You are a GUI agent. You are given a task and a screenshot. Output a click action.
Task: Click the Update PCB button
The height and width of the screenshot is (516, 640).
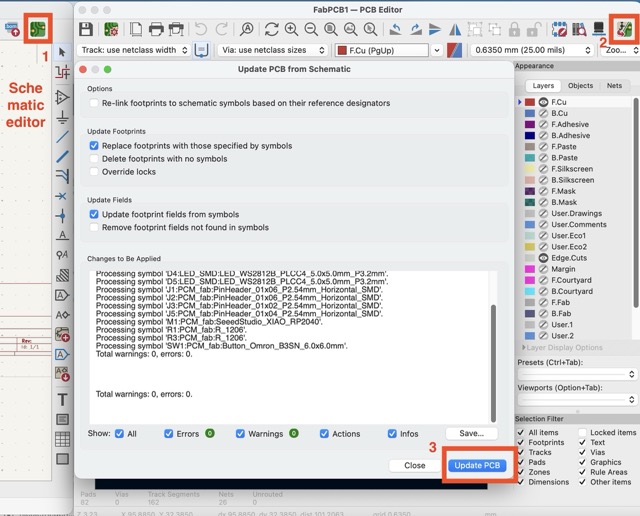(x=477, y=465)
